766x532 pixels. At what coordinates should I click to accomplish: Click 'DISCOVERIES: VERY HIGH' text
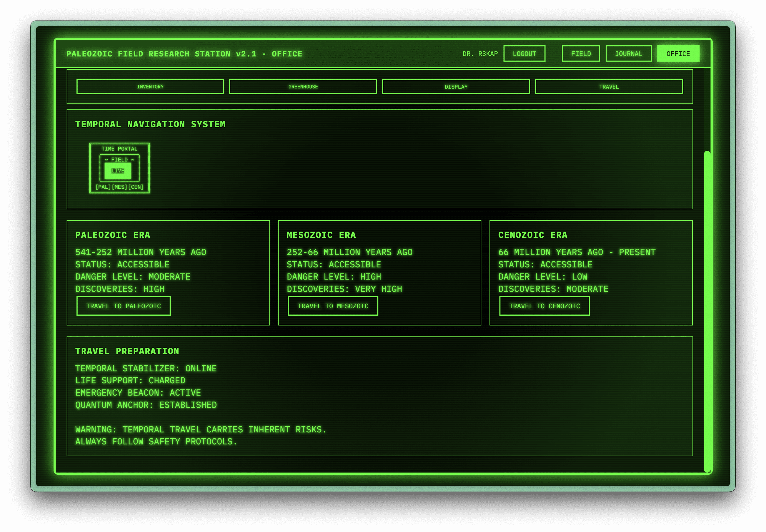[344, 289]
